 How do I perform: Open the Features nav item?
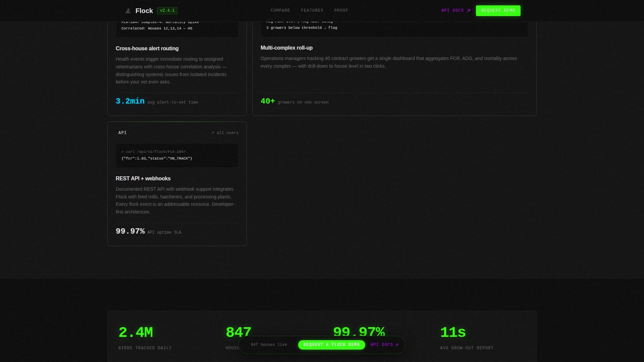(312, 11)
